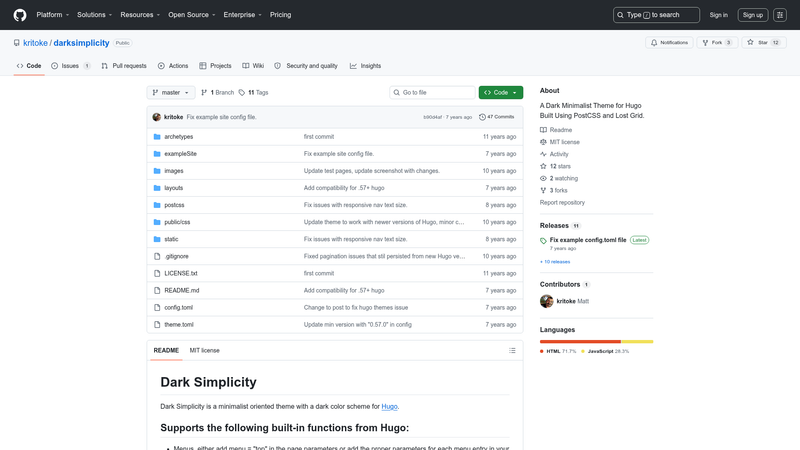Screen dimensions: 800x450
Task: Click the Report repository link
Action: (562, 203)
